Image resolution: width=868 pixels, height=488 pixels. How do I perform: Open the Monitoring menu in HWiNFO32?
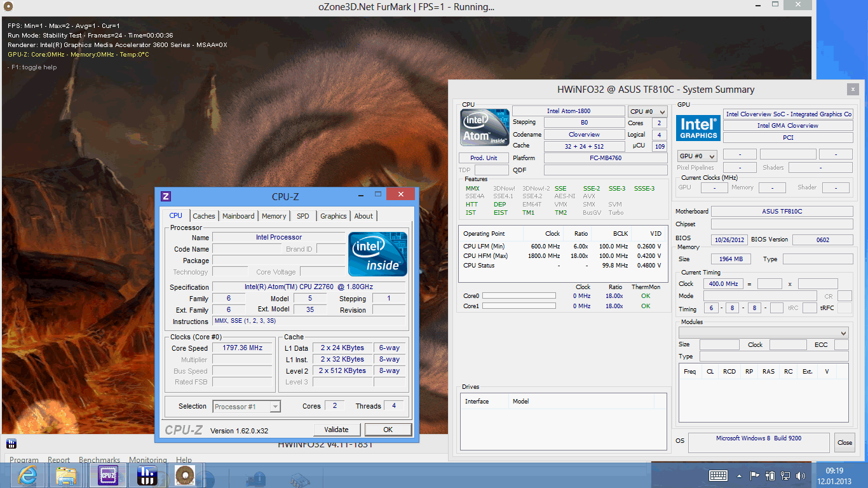pos(148,460)
